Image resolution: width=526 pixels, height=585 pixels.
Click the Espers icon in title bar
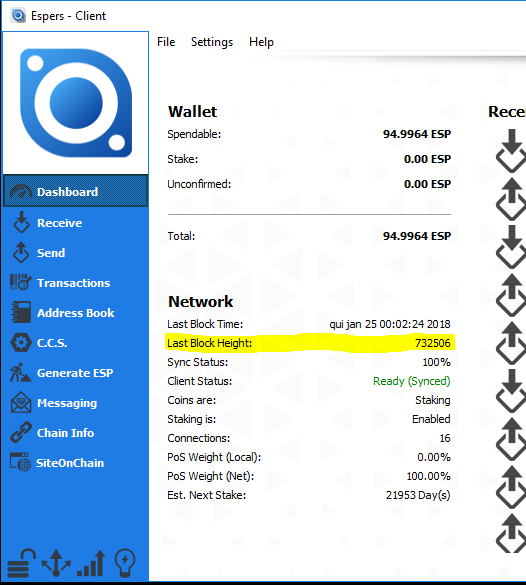click(x=18, y=16)
